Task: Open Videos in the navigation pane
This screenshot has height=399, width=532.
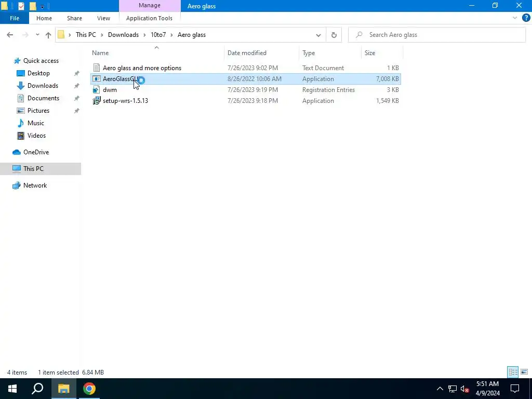Action: pyautogui.click(x=36, y=136)
